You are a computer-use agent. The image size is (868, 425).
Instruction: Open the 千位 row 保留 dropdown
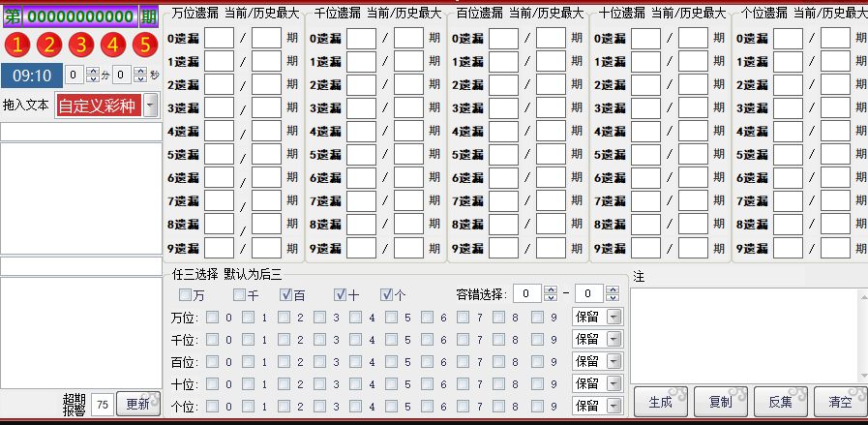tap(614, 339)
